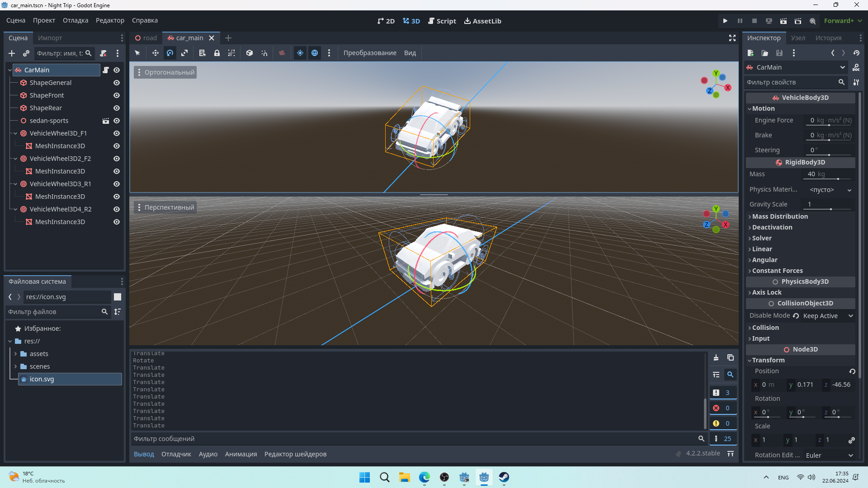Expand the viewport to fullscreen with distraction-free icon
The image size is (868, 488).
pos(732,38)
